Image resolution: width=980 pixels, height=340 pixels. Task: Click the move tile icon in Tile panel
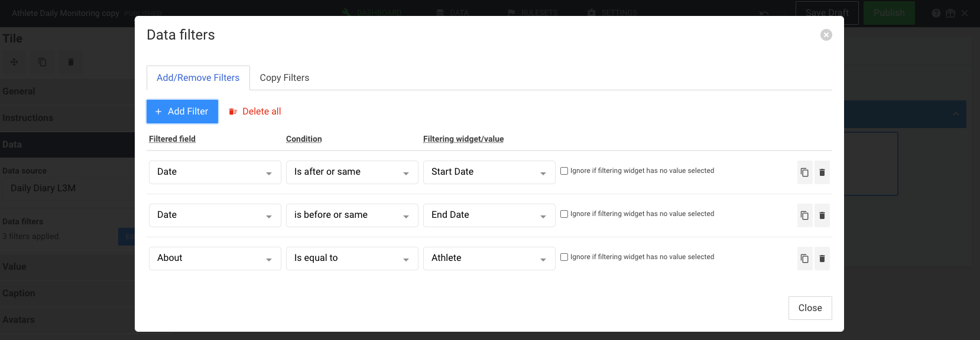tap(14, 62)
